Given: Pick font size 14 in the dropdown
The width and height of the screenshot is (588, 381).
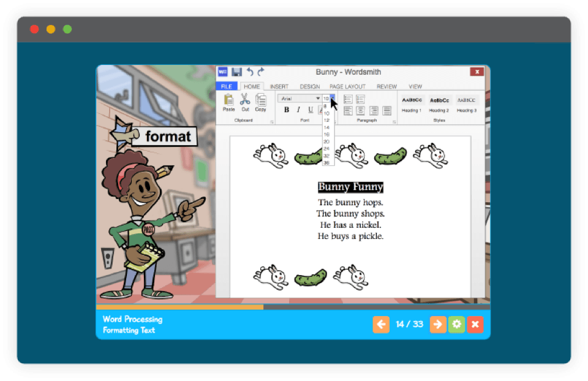Looking at the screenshot, I should [326, 127].
